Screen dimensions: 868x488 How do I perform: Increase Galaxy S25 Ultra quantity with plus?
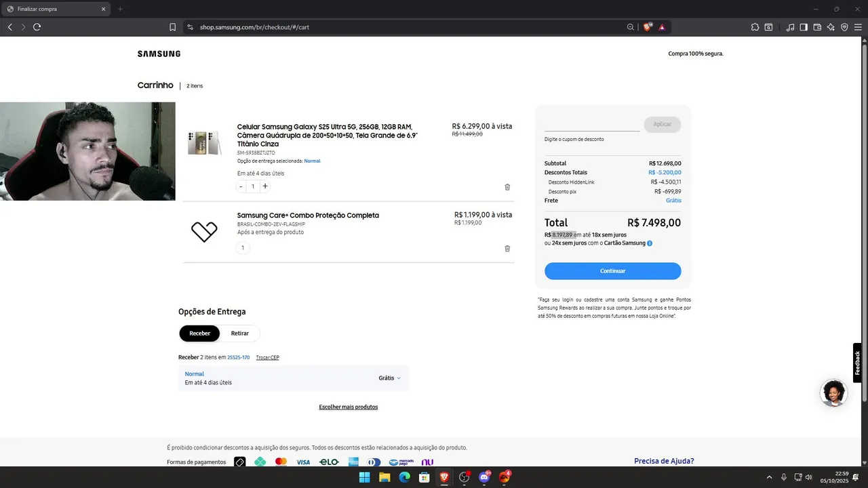click(x=265, y=186)
